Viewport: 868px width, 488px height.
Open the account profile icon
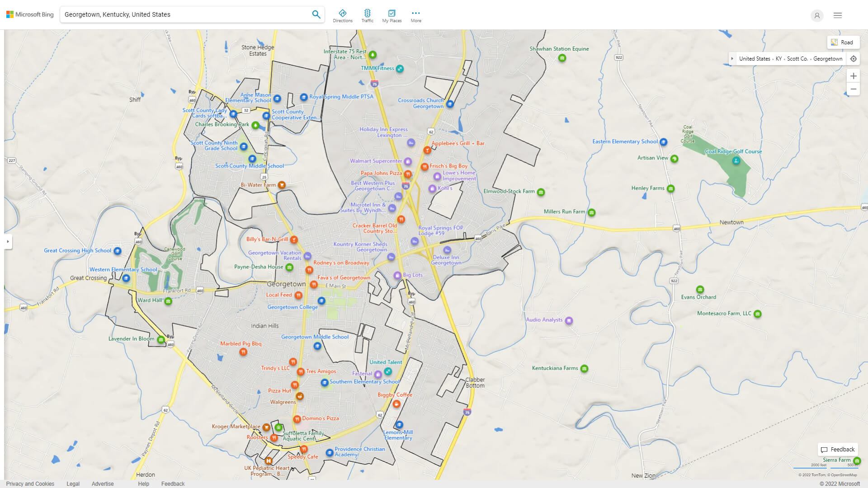coord(817,15)
